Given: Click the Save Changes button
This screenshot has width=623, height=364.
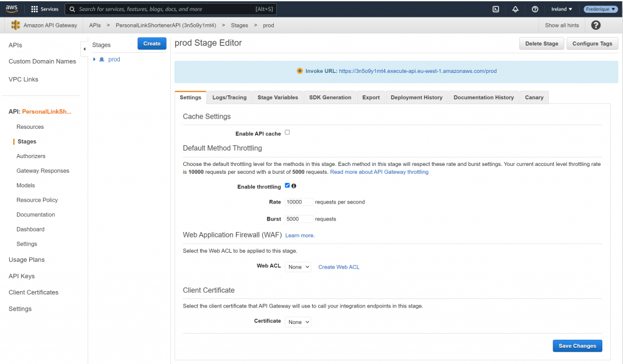Looking at the screenshot, I should pos(577,346).
